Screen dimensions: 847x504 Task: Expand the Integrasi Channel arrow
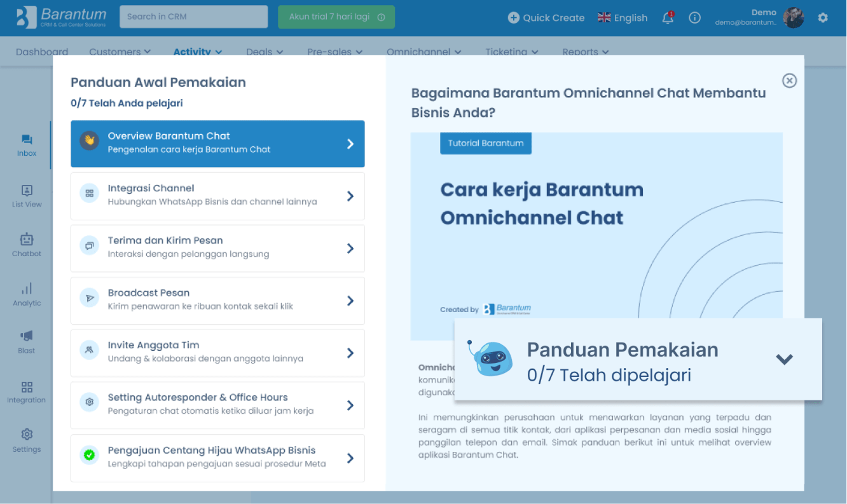tap(350, 196)
